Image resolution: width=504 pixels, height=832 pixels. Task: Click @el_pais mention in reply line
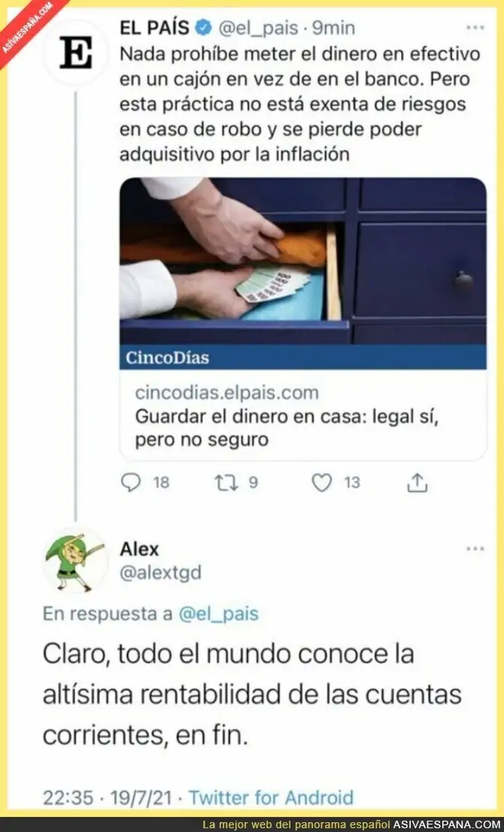point(218,614)
